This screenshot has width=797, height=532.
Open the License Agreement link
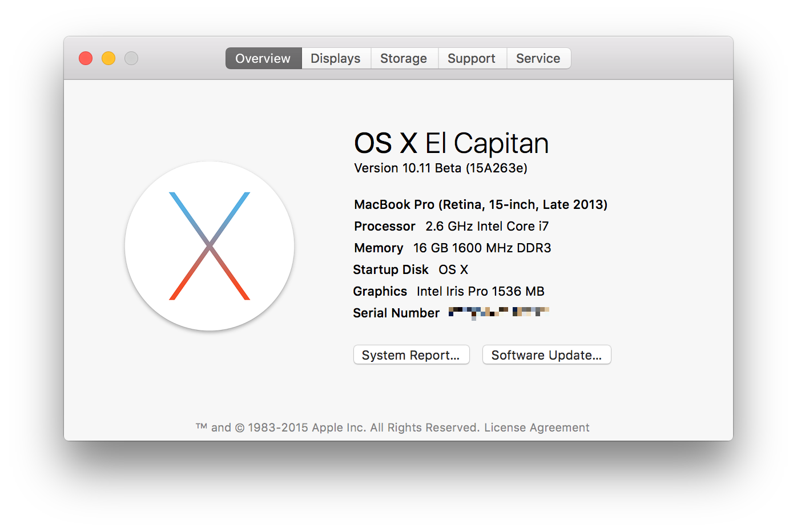[537, 428]
